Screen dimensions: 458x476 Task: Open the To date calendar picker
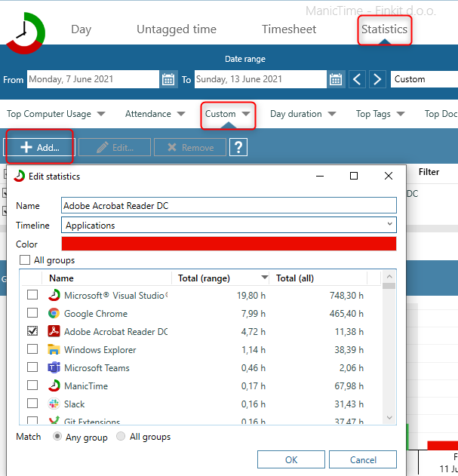(337, 79)
